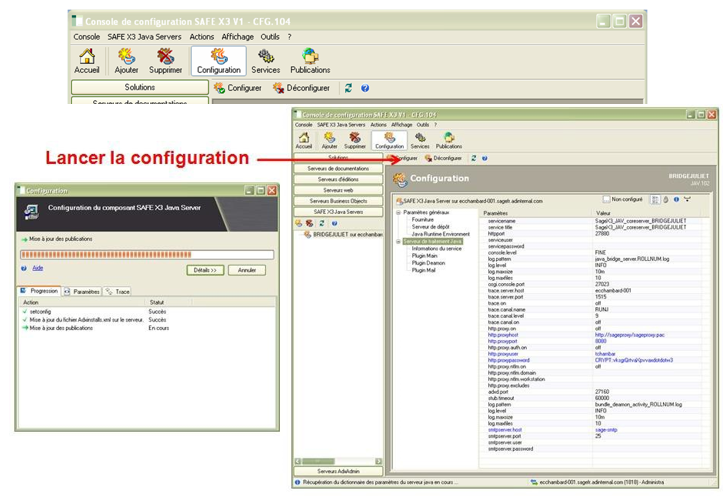Open the SAFE X3 Java Servers menu in the top window

[144, 37]
